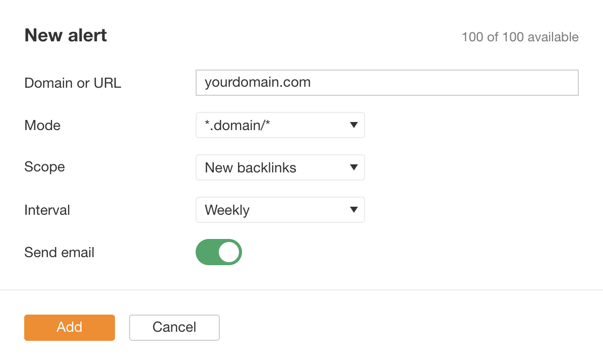This screenshot has height=364, width=603.
Task: Click the Interval dropdown arrow icon
Action: click(354, 210)
